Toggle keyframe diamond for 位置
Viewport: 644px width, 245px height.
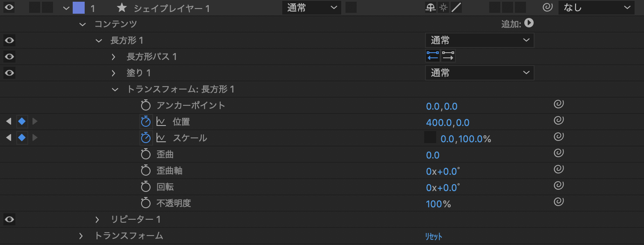[22, 122]
